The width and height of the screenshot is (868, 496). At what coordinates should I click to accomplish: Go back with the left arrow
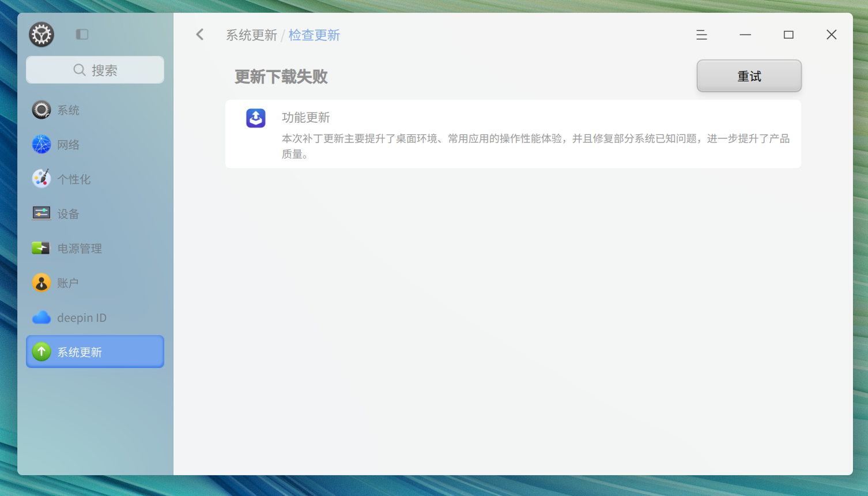click(200, 35)
